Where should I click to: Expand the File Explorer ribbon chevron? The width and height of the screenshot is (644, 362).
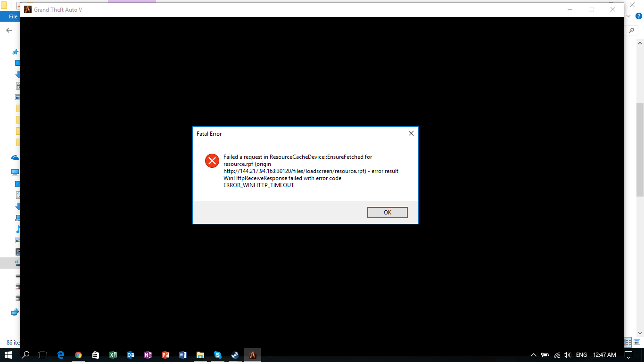628,16
